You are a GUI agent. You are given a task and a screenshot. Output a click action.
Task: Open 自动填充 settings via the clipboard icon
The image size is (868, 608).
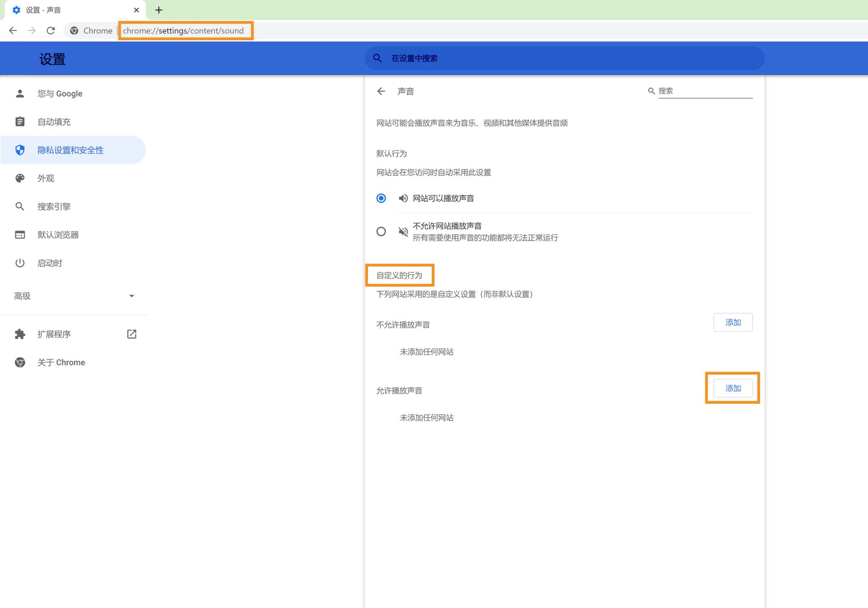tap(20, 121)
